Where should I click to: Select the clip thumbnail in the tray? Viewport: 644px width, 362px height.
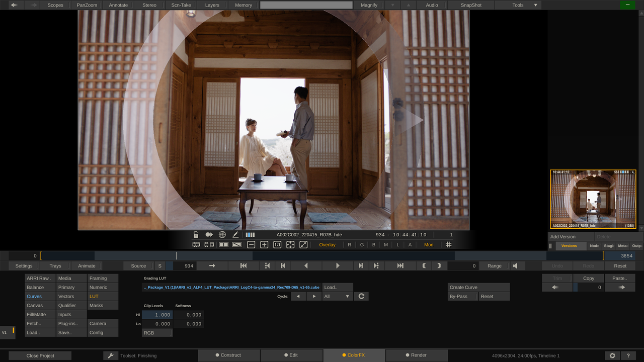(593, 199)
